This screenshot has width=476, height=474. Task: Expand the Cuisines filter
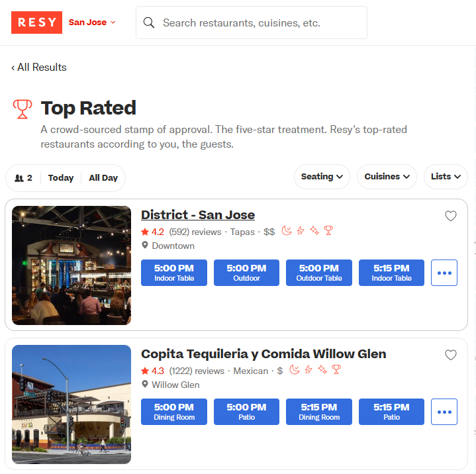point(387,177)
